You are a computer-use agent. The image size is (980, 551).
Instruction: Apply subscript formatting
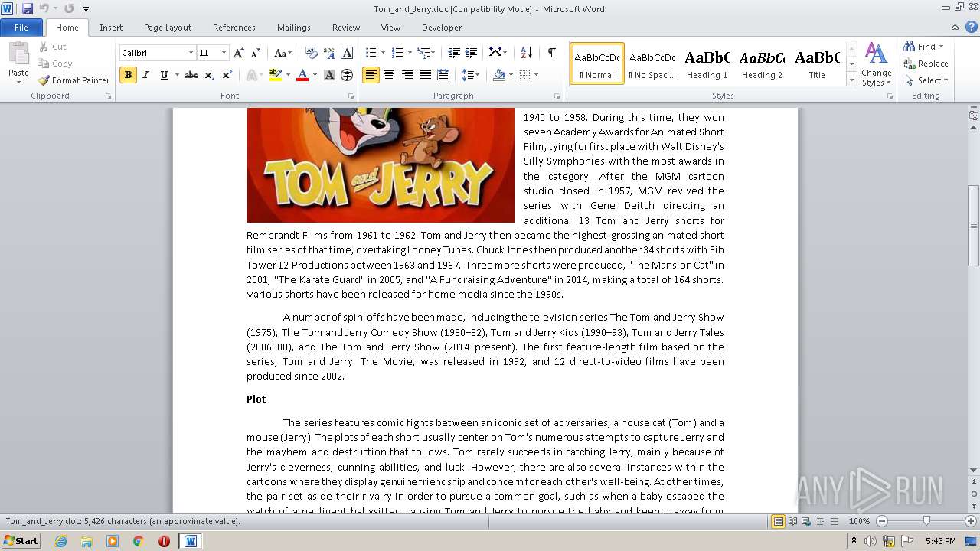[210, 75]
